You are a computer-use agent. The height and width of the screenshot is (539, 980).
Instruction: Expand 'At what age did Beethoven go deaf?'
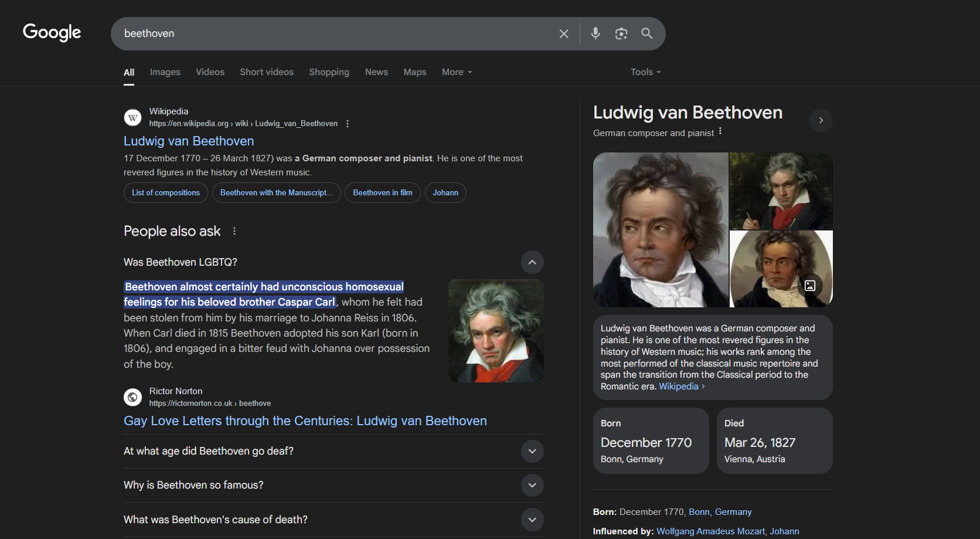(x=532, y=451)
